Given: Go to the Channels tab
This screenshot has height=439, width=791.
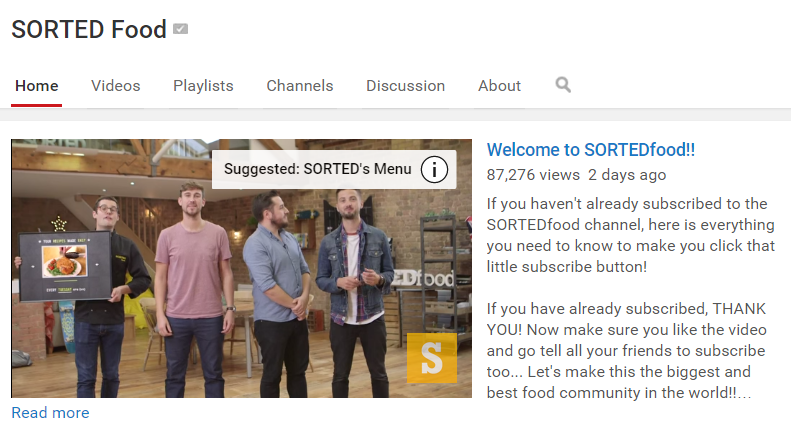Looking at the screenshot, I should coord(300,86).
